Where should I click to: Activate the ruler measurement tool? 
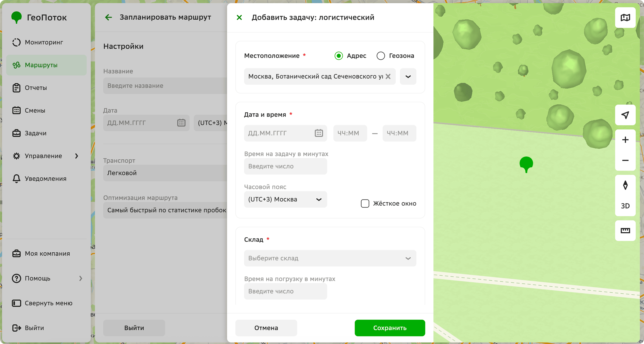(x=625, y=230)
